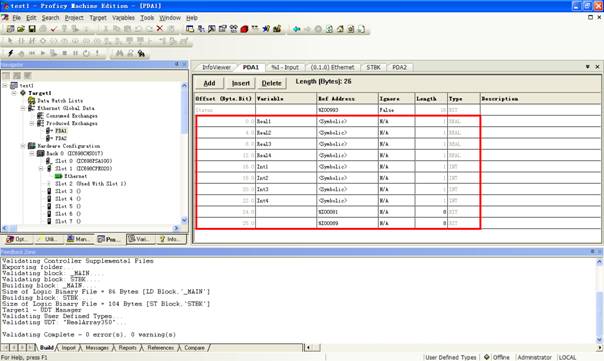Click the Start (play) controller icon
Viewport: 604px width, 361px height.
click(43, 53)
